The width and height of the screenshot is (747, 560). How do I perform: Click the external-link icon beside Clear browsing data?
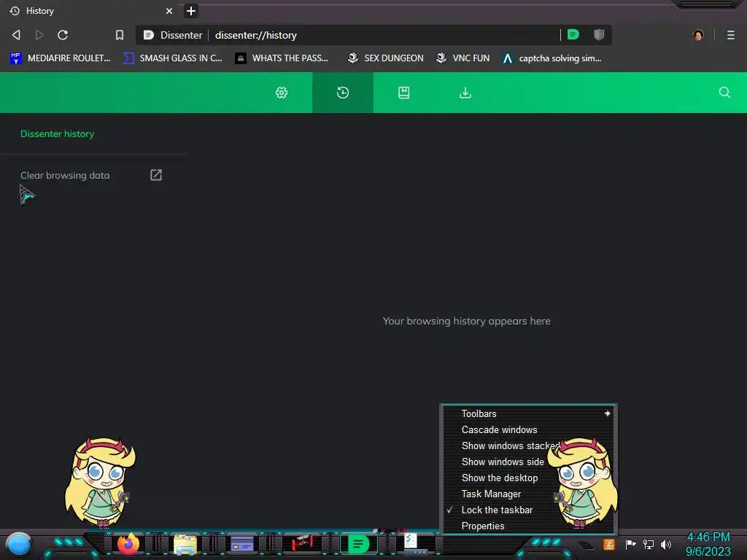pyautogui.click(x=156, y=175)
